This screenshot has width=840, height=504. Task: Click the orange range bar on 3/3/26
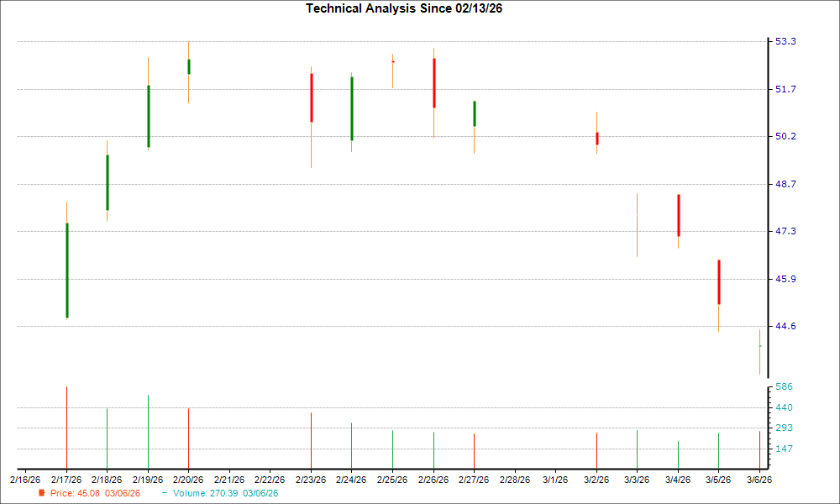tap(637, 223)
